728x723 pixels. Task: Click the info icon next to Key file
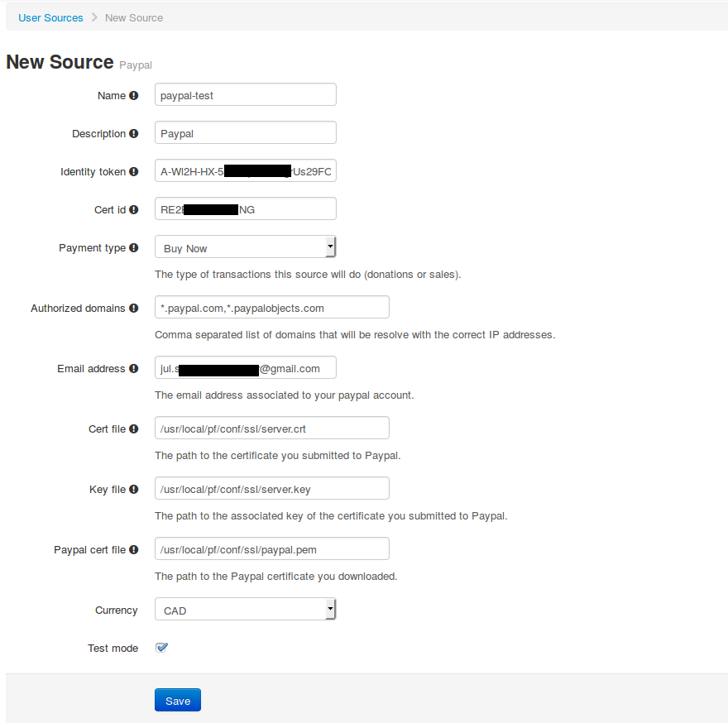[x=134, y=489]
